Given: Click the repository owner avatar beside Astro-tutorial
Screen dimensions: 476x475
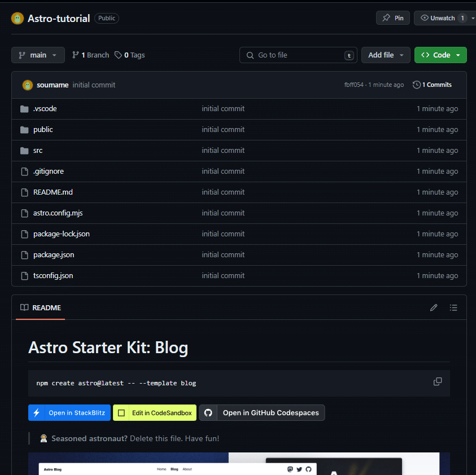Looking at the screenshot, I should [x=18, y=19].
